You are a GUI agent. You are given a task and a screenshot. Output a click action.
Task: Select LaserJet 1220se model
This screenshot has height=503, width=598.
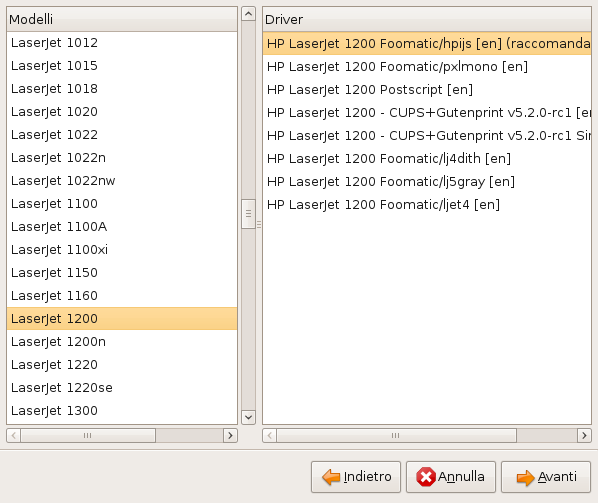pyautogui.click(x=122, y=387)
